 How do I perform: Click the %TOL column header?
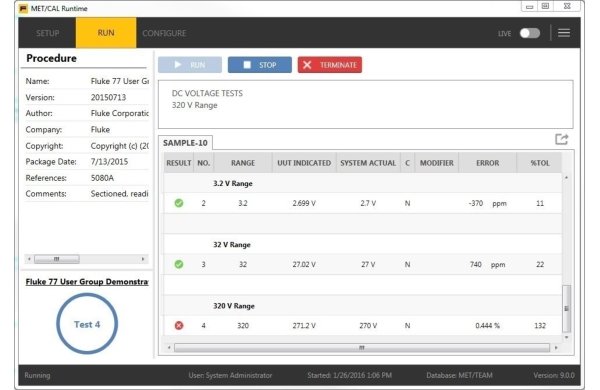coord(540,163)
